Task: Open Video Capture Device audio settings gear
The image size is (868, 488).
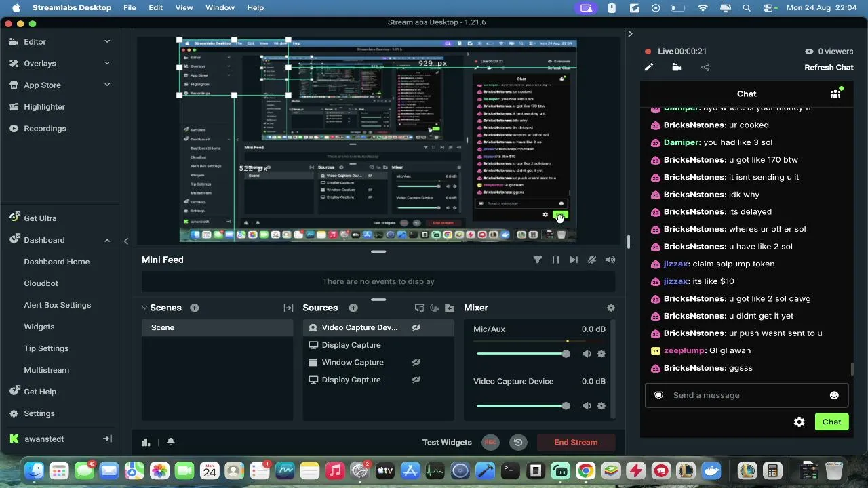Action: 601,406
